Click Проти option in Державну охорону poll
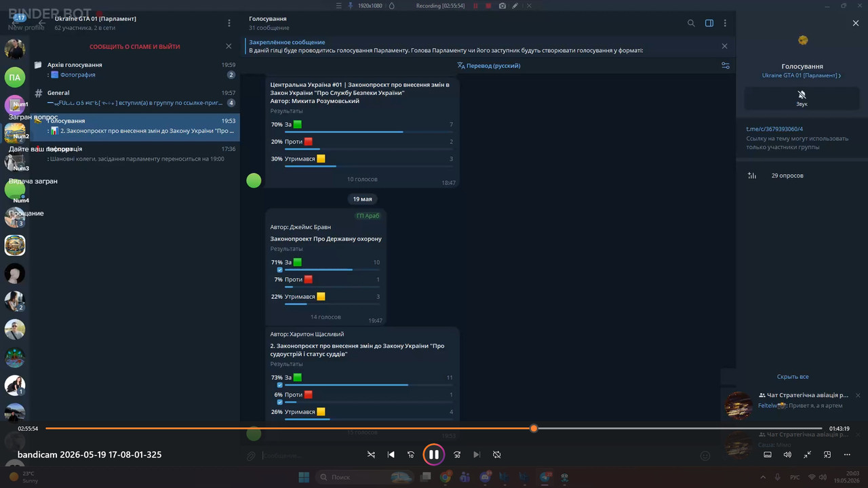This screenshot has height=488, width=868. (x=325, y=281)
